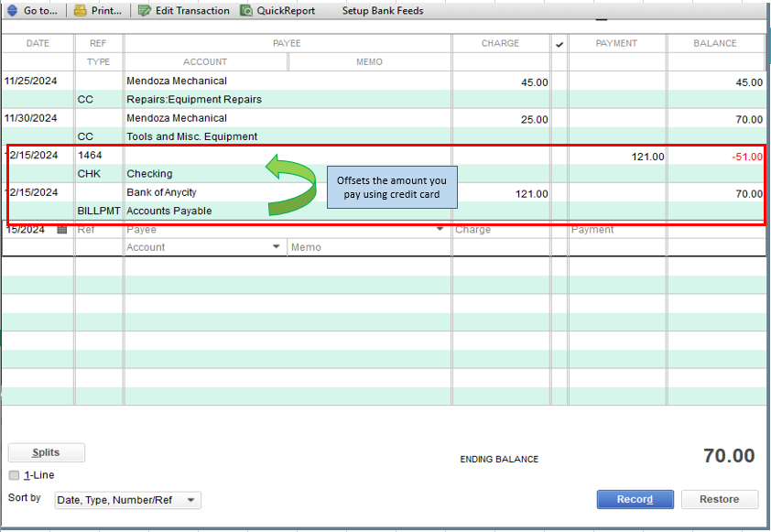Open the Sort by dropdown

click(x=128, y=500)
